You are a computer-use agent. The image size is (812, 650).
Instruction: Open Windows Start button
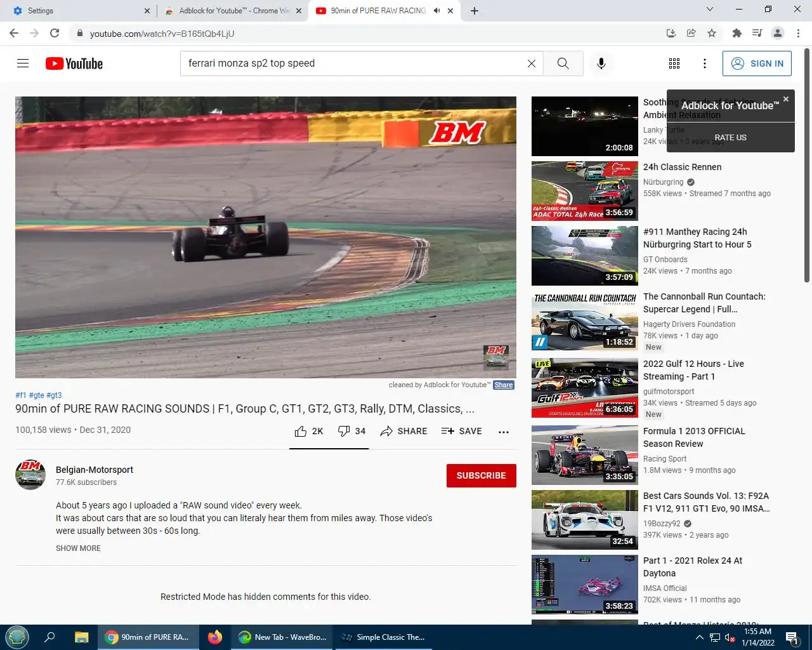click(x=17, y=637)
